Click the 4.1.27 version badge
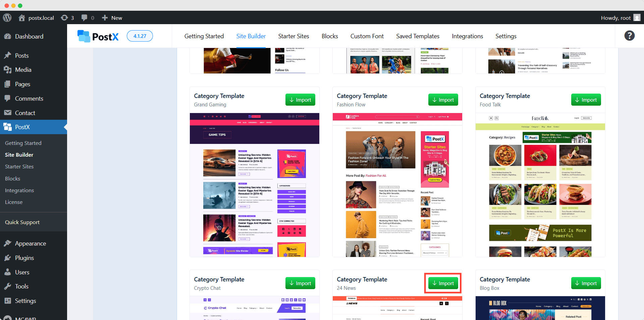The width and height of the screenshot is (644, 320). coord(140,36)
